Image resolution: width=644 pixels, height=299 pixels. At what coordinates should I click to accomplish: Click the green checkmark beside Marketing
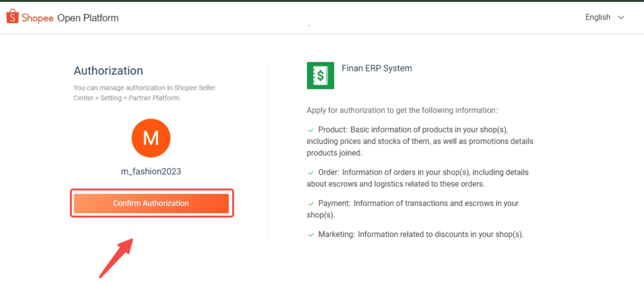(x=311, y=235)
